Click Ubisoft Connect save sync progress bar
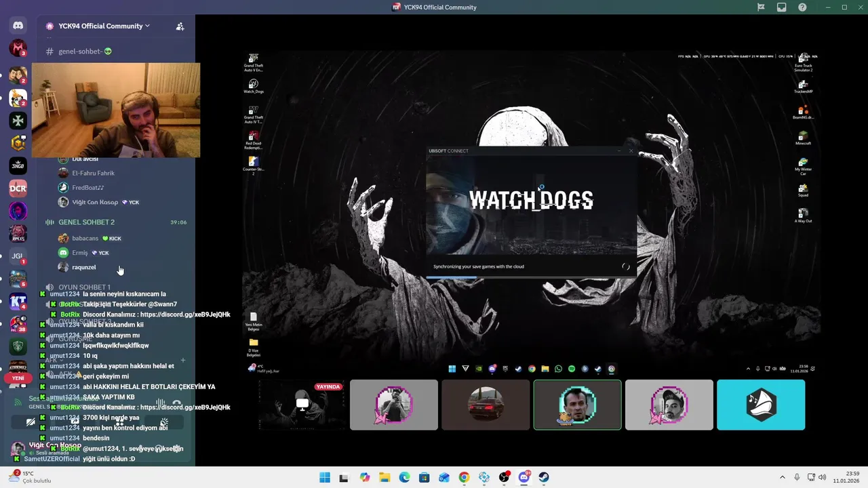 click(x=531, y=277)
